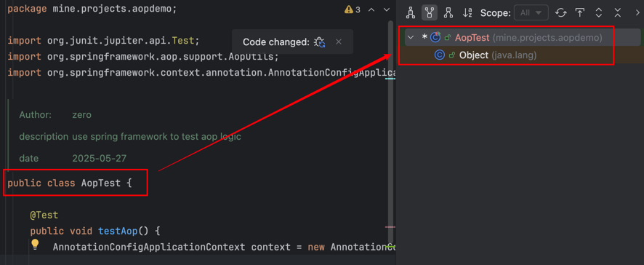Refresh the hierarchy tree

560,13
